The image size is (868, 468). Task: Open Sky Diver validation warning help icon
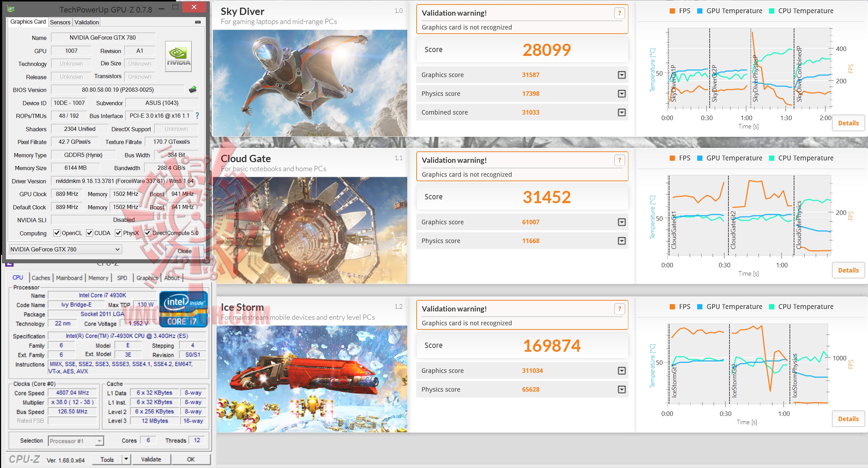tap(619, 13)
